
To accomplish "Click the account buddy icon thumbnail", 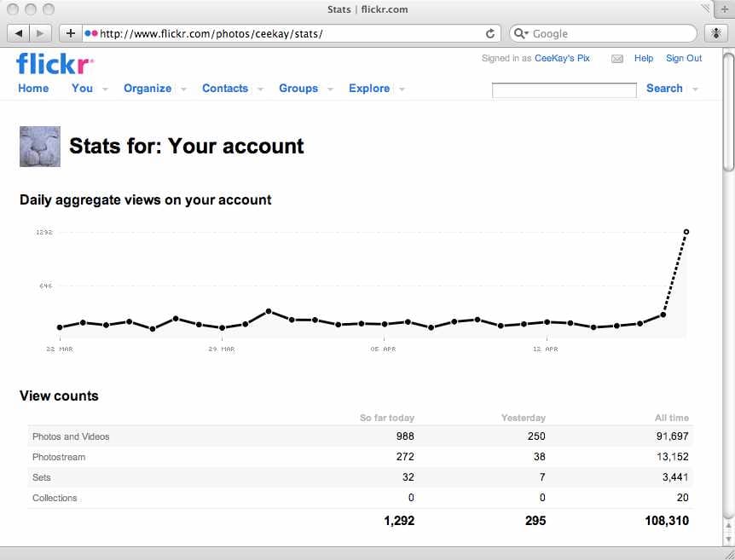I will (40, 147).
